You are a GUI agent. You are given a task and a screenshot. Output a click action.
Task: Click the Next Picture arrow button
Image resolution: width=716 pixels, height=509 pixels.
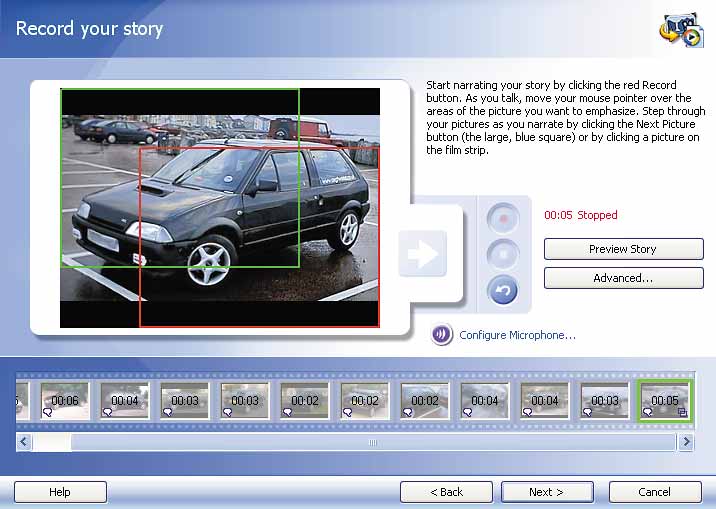click(x=422, y=253)
